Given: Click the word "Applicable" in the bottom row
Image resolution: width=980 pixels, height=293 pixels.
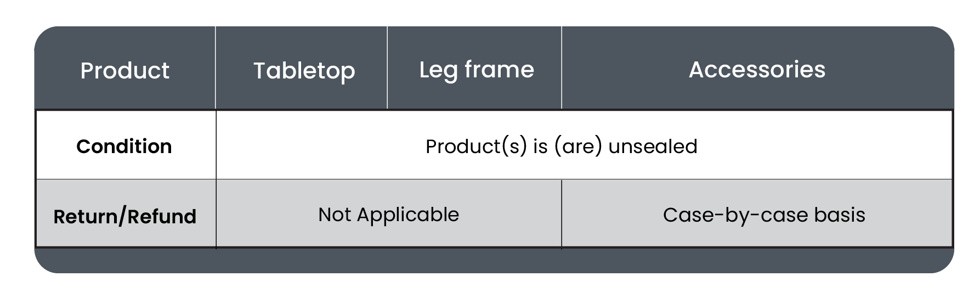Looking at the screenshot, I should tap(407, 215).
